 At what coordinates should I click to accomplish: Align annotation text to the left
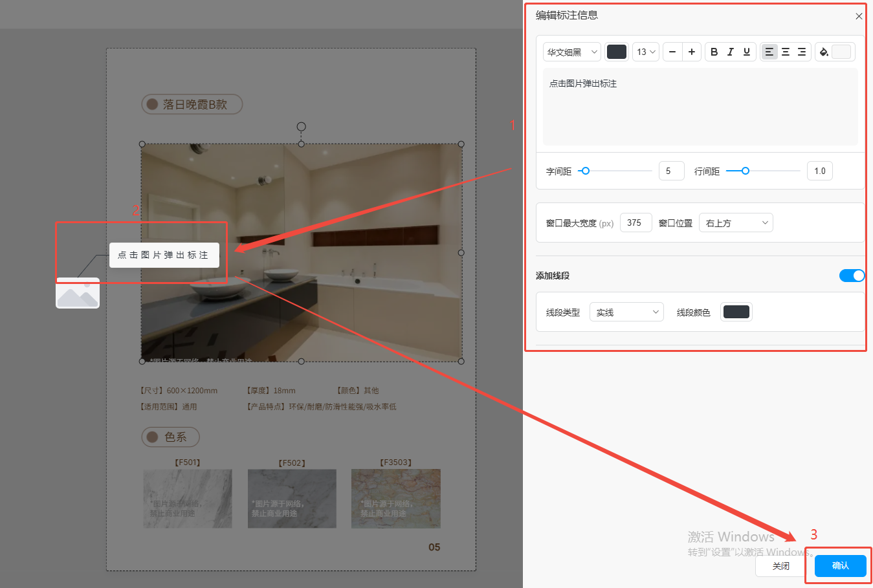[x=769, y=52]
